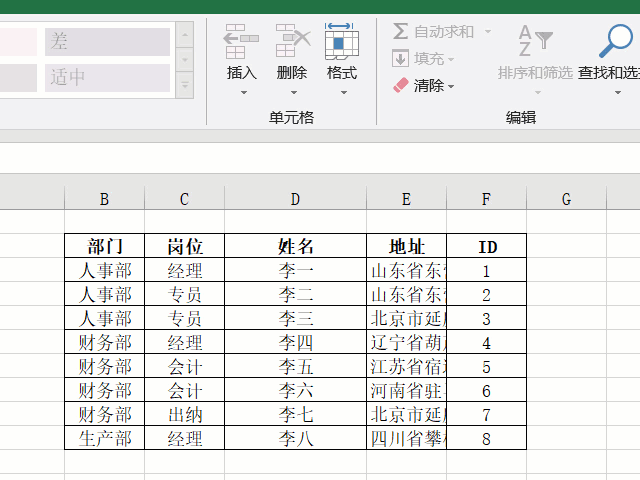The image size is (640, 480).
Task: Open dropdown under 查找和选择
Action: click(x=618, y=93)
